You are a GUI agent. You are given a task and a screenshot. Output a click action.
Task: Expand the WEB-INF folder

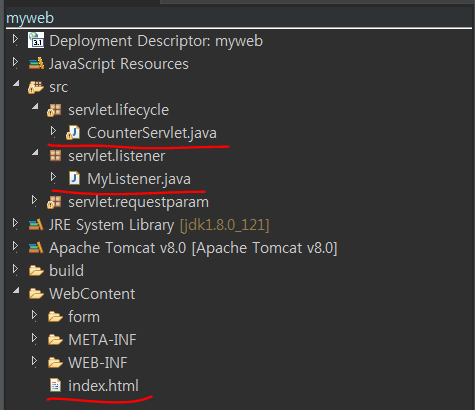coord(34,361)
